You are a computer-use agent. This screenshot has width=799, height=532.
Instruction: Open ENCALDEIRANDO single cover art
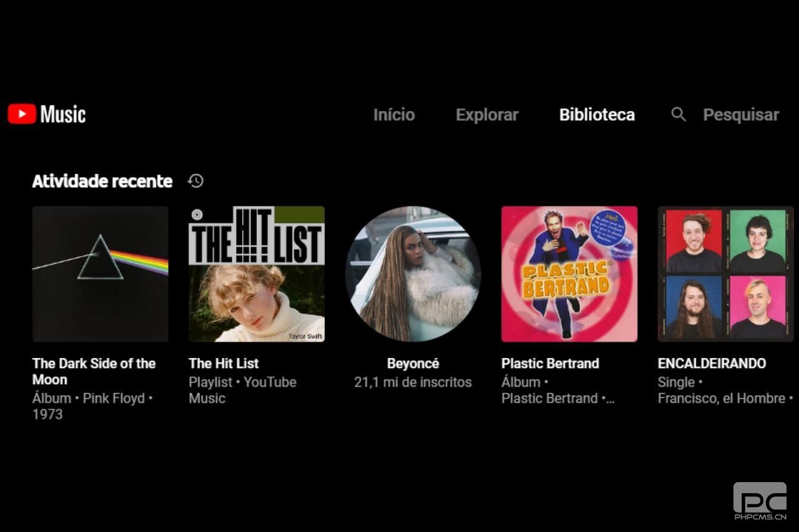[726, 274]
